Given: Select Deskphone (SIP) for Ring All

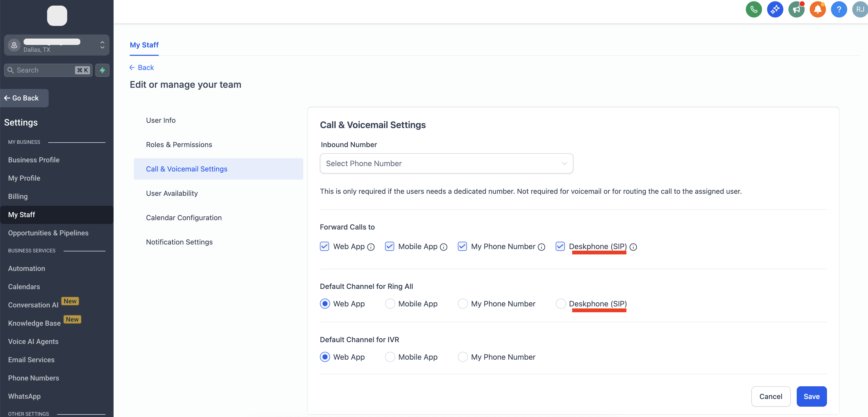Looking at the screenshot, I should click(561, 304).
